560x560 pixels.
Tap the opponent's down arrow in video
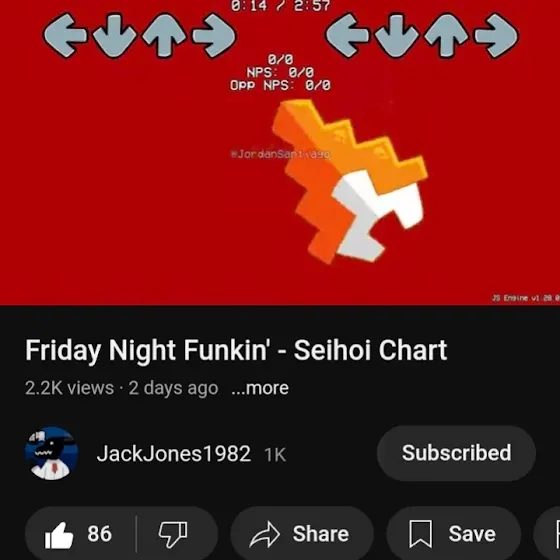coord(115,35)
